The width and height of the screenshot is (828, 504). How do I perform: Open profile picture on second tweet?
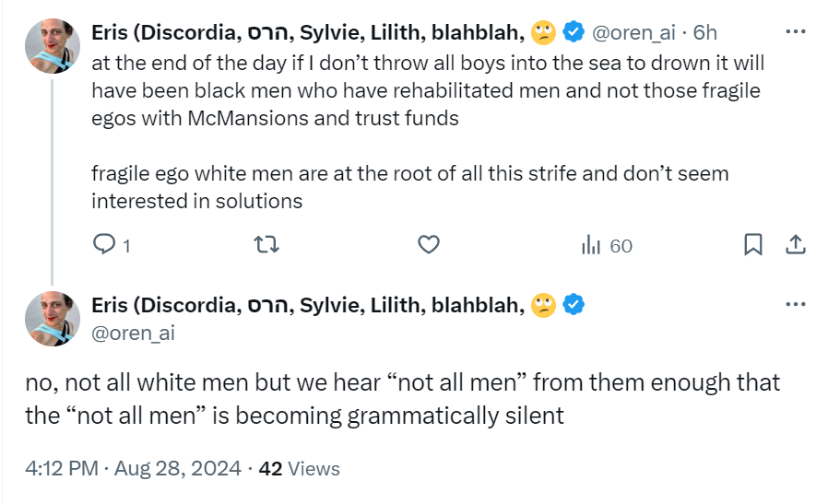(x=53, y=319)
